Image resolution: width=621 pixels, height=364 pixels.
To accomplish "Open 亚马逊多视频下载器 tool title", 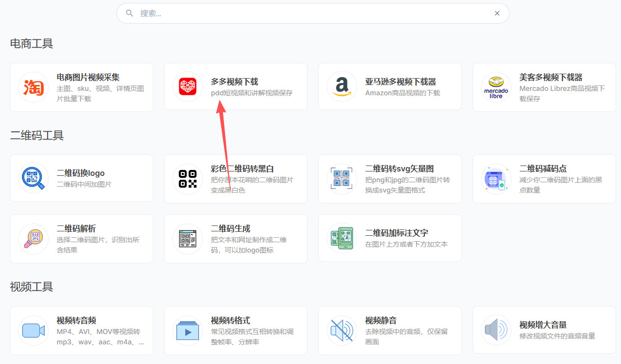I will tap(401, 82).
